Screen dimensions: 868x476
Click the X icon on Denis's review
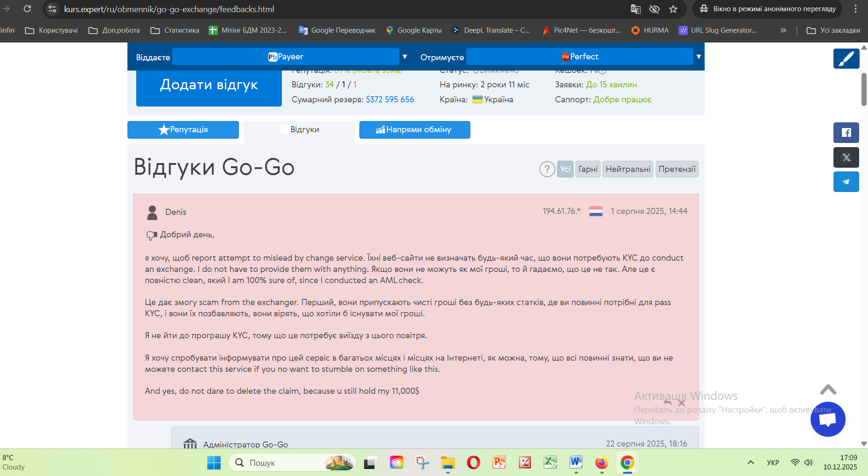[x=681, y=403]
